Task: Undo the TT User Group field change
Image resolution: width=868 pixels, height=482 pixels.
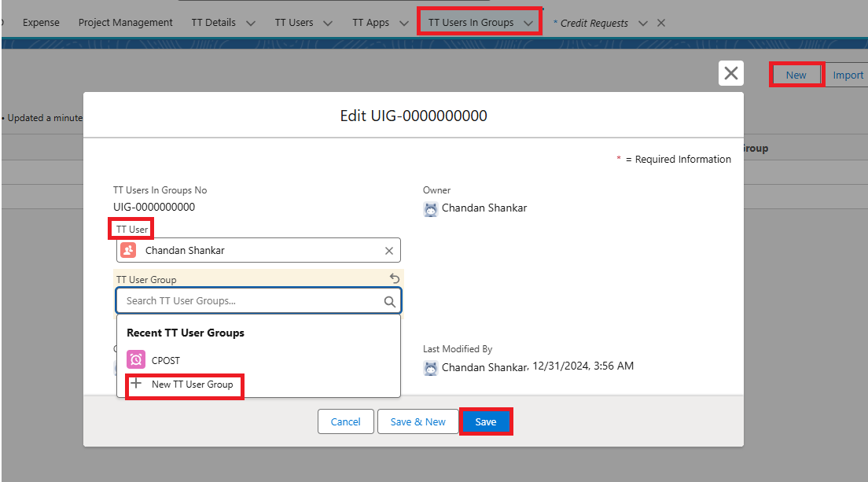Action: [x=394, y=278]
